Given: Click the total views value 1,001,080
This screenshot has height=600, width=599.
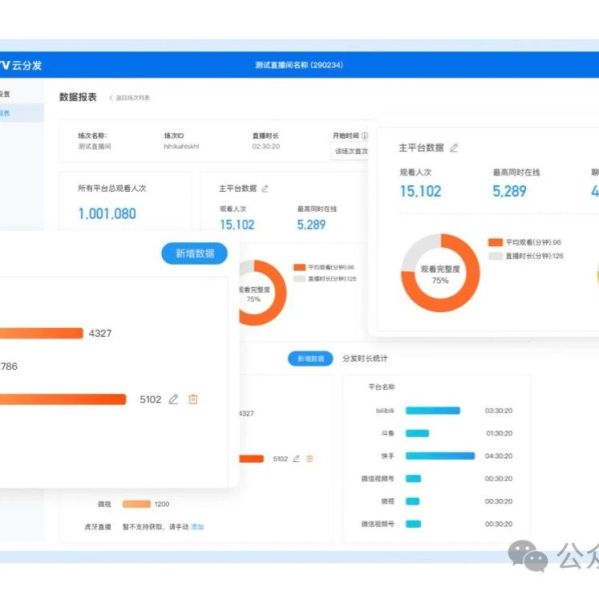Looking at the screenshot, I should (x=107, y=214).
